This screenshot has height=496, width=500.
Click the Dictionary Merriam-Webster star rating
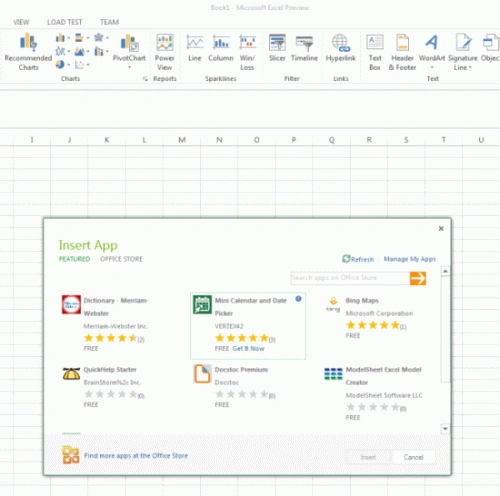pos(111,338)
